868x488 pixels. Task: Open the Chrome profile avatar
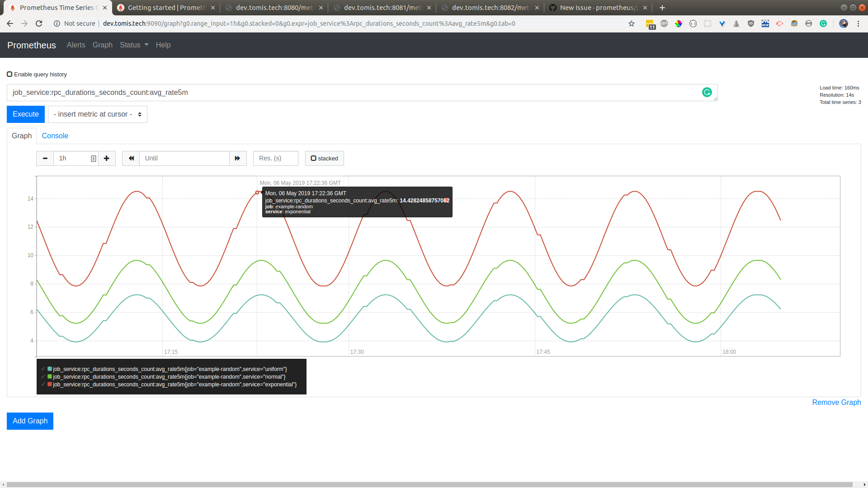coord(844,23)
